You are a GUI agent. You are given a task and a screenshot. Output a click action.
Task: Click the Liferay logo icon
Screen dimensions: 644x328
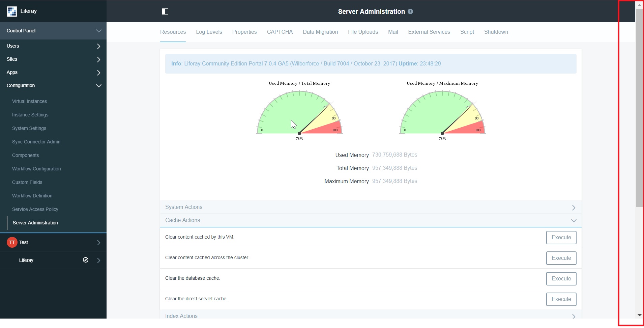[x=12, y=11]
